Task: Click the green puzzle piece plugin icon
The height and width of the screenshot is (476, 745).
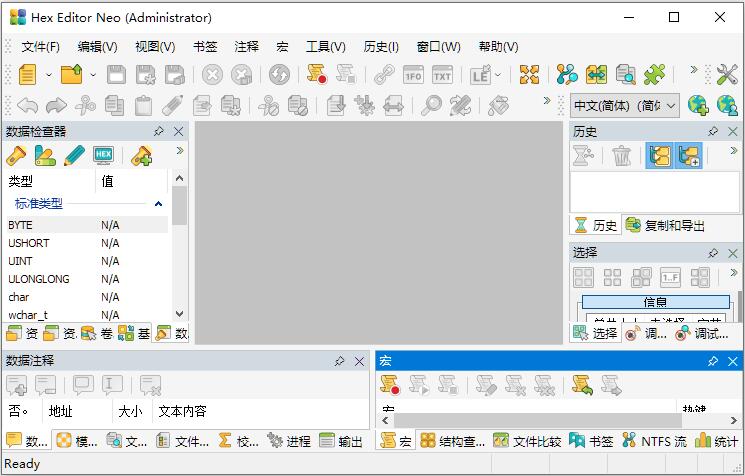Action: click(655, 75)
